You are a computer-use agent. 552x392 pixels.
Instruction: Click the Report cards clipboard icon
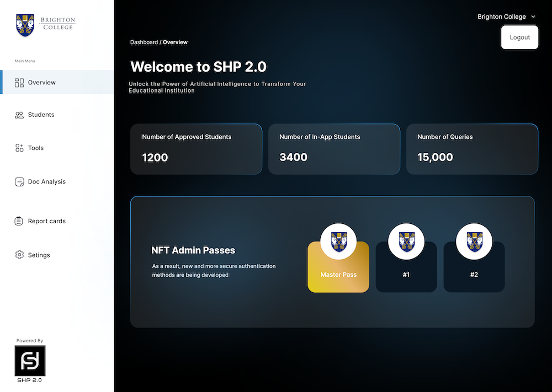[19, 221]
